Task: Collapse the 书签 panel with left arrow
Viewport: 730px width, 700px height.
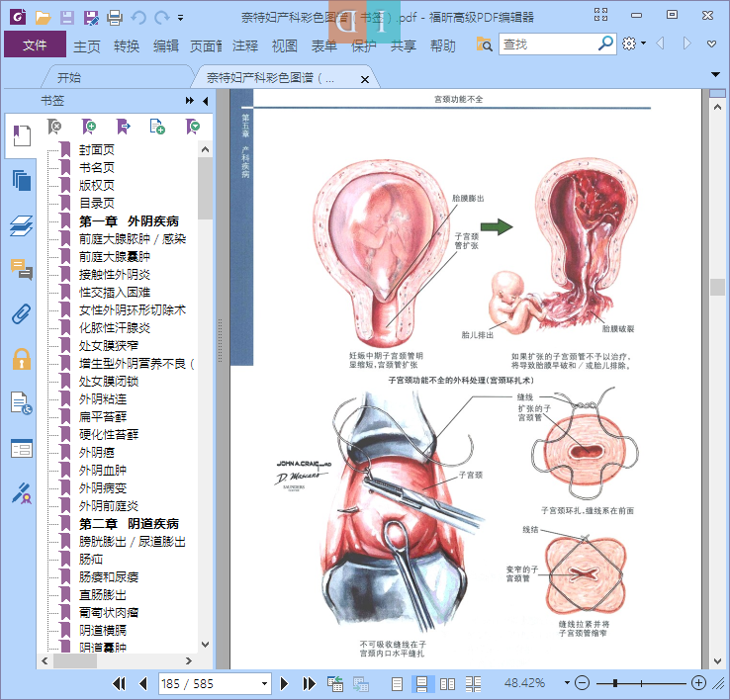Action: [206, 101]
